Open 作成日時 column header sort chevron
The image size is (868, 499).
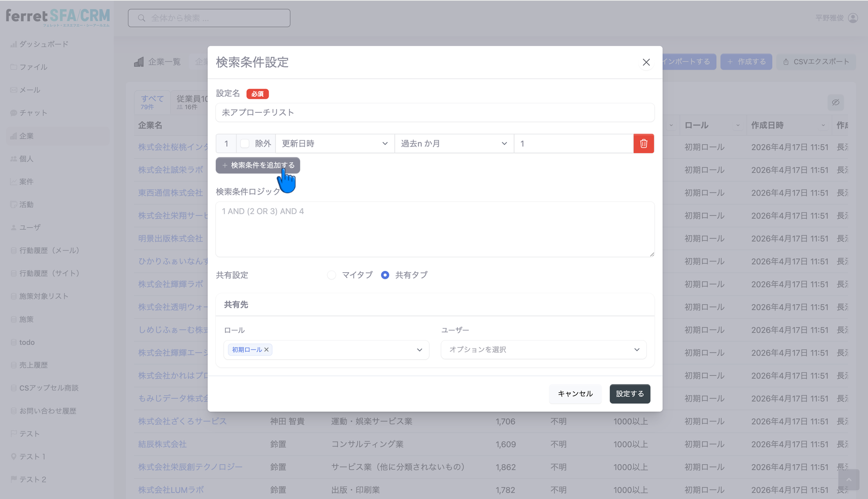tap(823, 125)
